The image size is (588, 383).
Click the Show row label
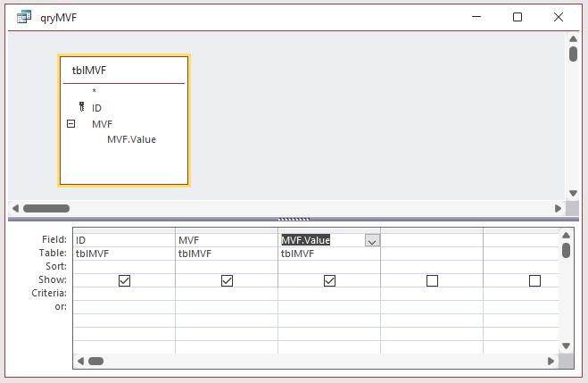click(53, 279)
